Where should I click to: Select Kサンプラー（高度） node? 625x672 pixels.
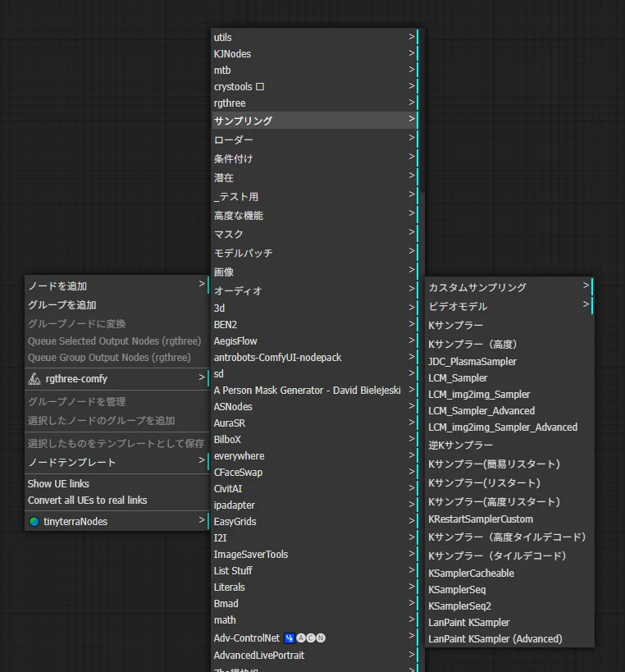tap(473, 344)
